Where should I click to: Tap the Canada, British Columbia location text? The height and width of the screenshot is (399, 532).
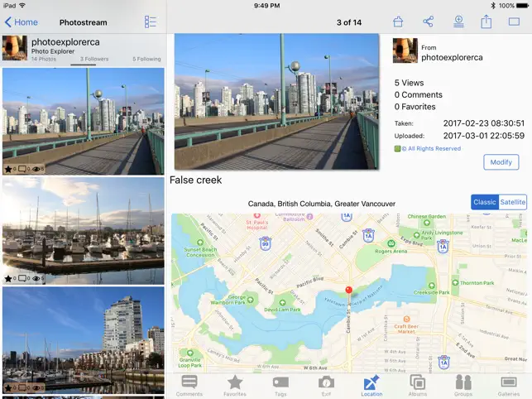[x=322, y=204]
